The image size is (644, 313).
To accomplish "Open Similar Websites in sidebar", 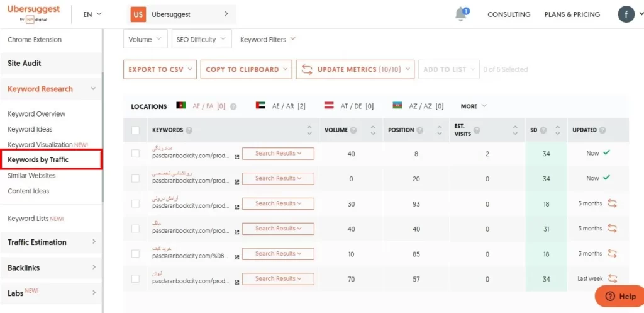I will pyautogui.click(x=31, y=176).
